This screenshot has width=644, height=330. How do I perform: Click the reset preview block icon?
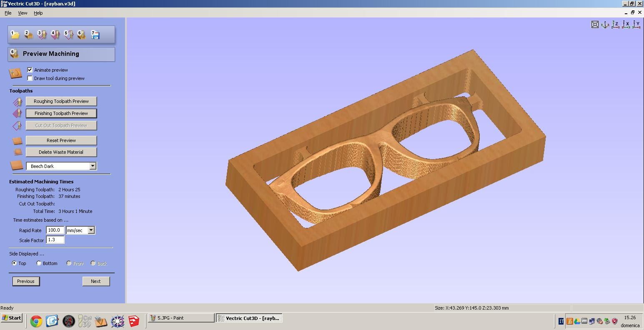pos(17,141)
